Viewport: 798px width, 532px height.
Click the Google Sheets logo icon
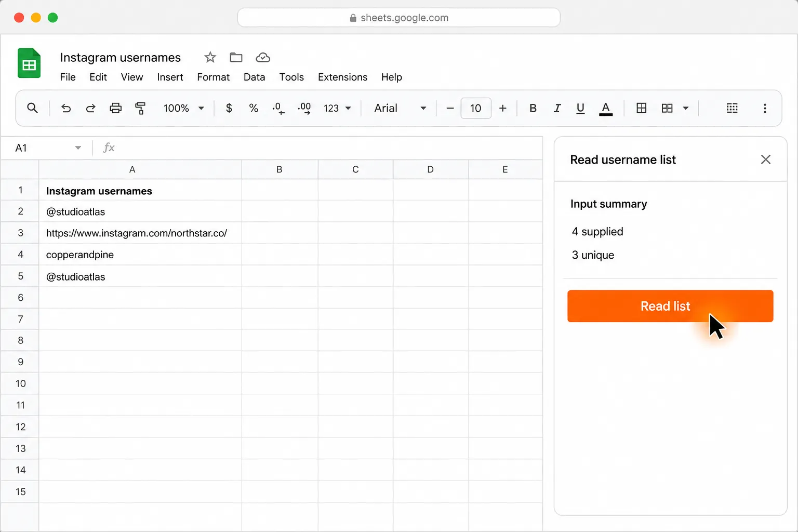pyautogui.click(x=29, y=63)
